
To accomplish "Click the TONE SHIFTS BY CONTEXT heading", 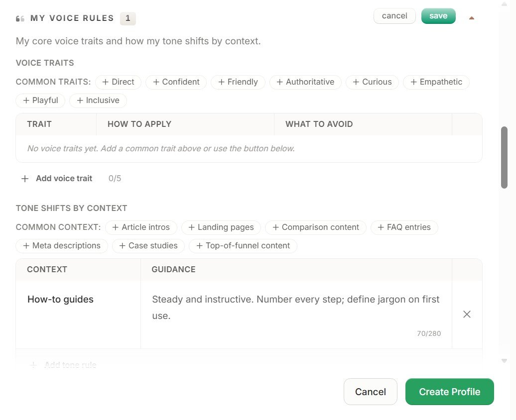I will point(71,208).
